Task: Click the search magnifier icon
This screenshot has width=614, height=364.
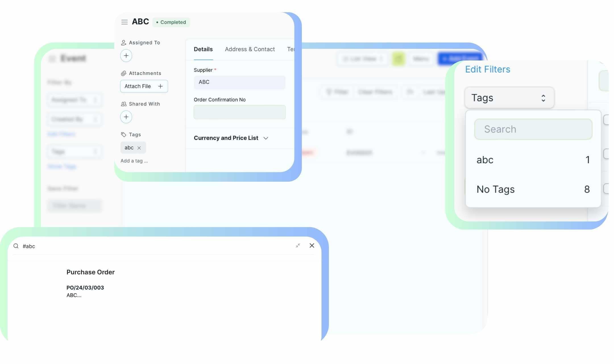Action: tap(16, 246)
